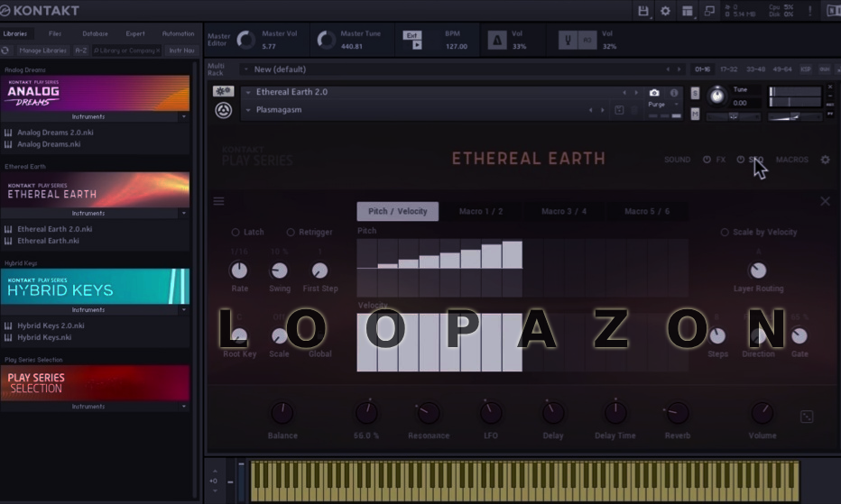The image size is (841, 504).
Task: Click Manage Libraries button
Action: pyautogui.click(x=42, y=50)
